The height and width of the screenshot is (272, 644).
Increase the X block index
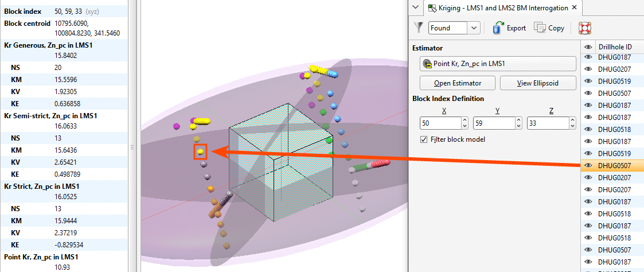pos(463,120)
